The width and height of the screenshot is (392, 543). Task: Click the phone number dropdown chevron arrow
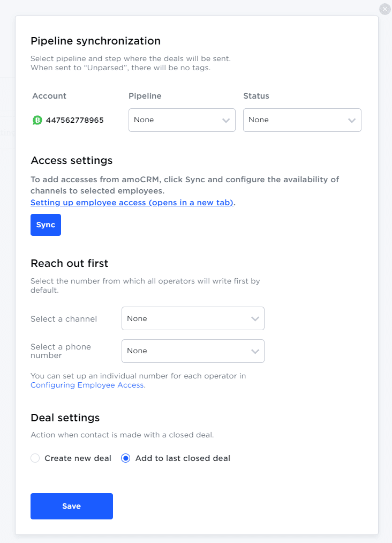point(255,351)
